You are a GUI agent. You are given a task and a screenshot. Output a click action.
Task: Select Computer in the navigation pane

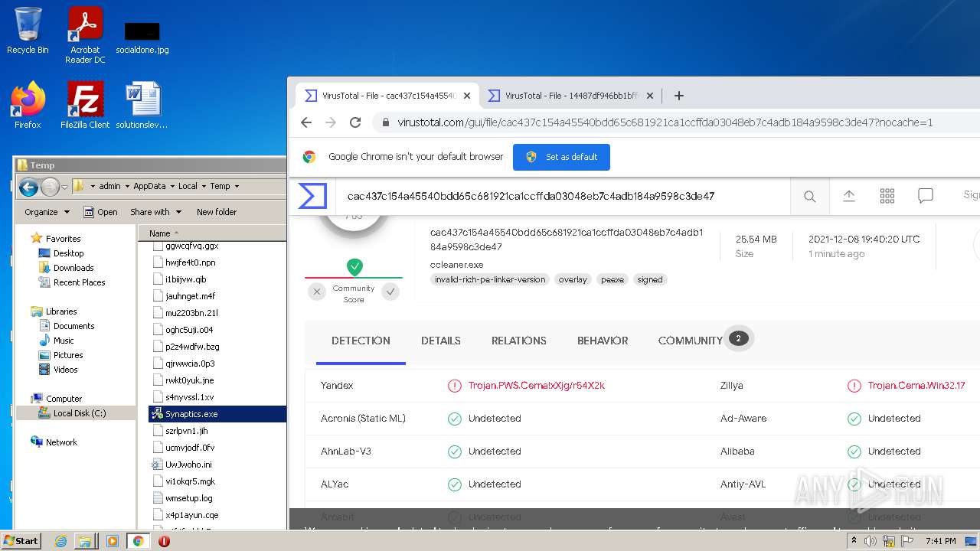pos(64,399)
